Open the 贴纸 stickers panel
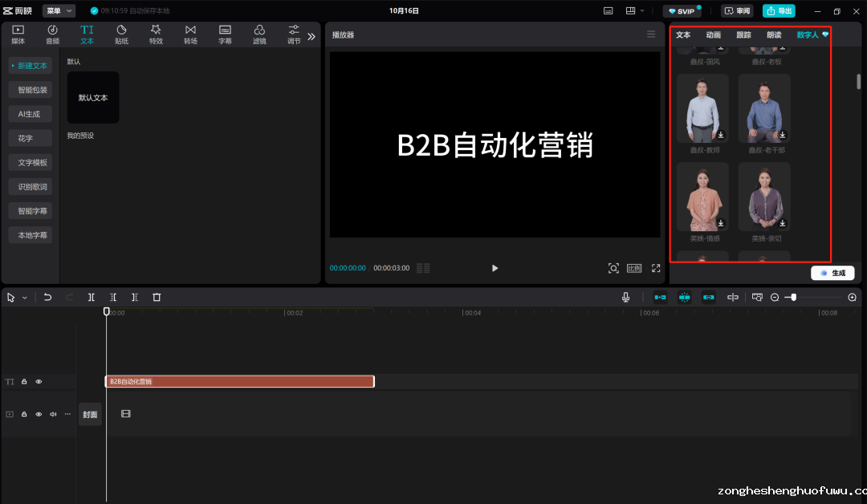Viewport: 867px width, 504px height. click(x=122, y=35)
